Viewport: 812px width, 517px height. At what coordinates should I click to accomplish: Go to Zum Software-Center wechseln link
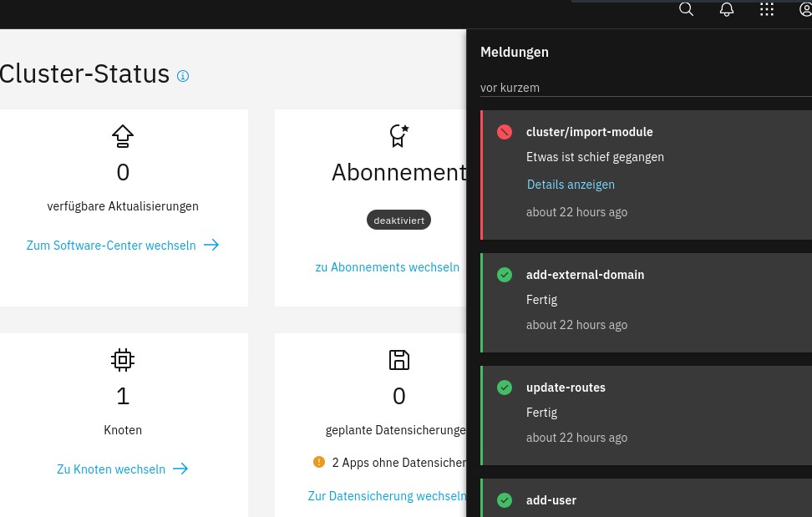tap(111, 246)
